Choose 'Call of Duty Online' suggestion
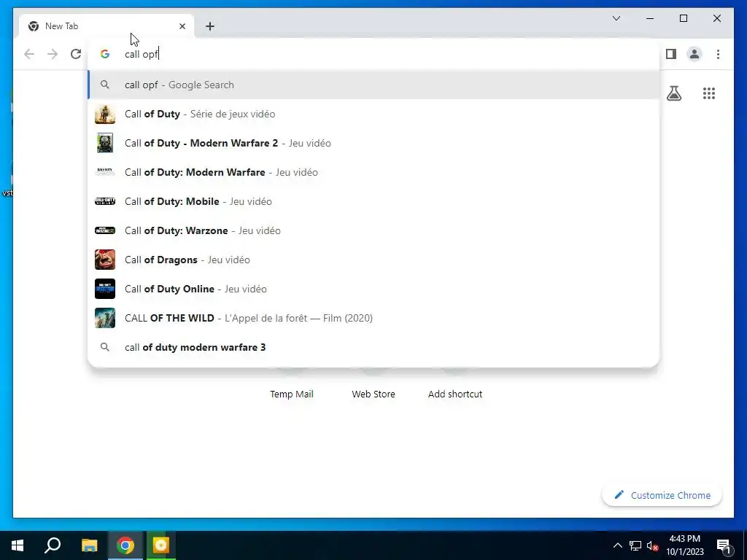 (373, 289)
